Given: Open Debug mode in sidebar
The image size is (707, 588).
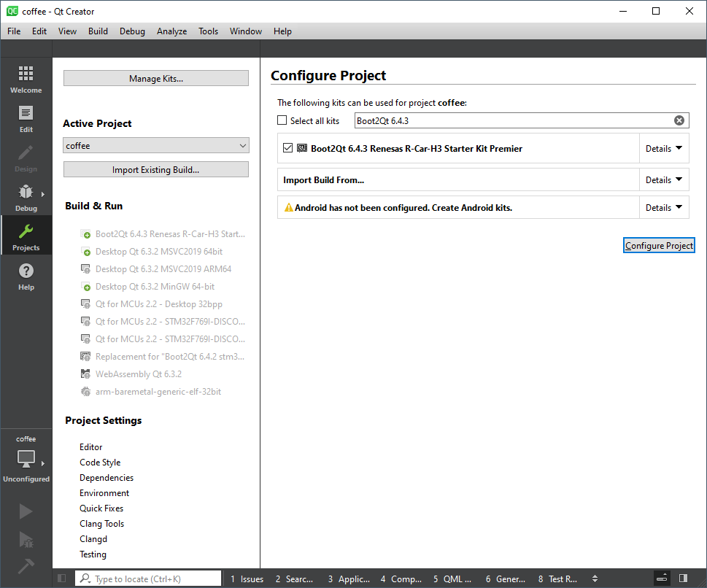Looking at the screenshot, I should 26,197.
